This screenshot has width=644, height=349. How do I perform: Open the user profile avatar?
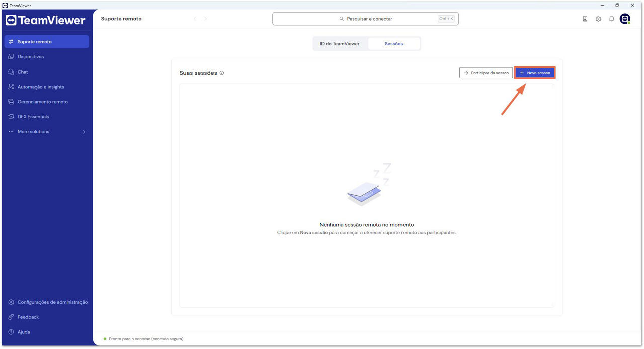[625, 19]
